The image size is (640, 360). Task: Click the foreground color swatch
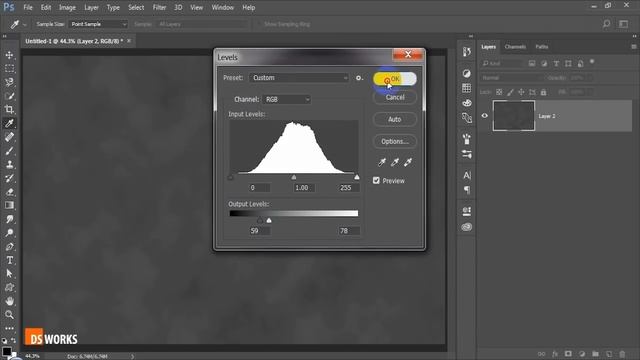pyautogui.click(x=6, y=352)
